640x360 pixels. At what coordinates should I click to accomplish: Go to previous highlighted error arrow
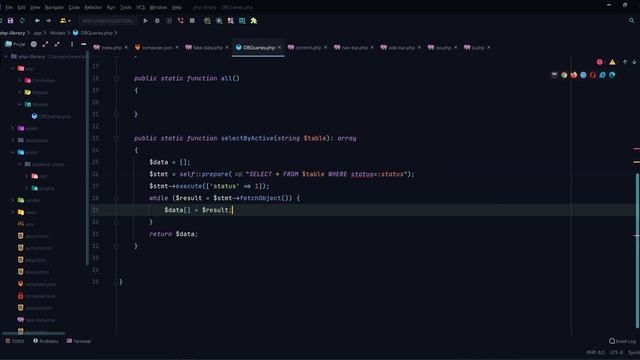click(625, 62)
